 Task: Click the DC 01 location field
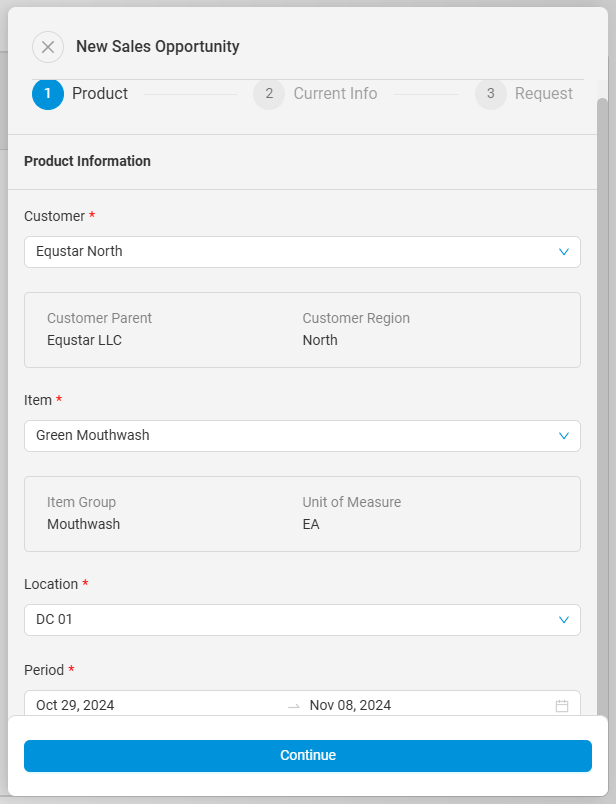pos(280,620)
